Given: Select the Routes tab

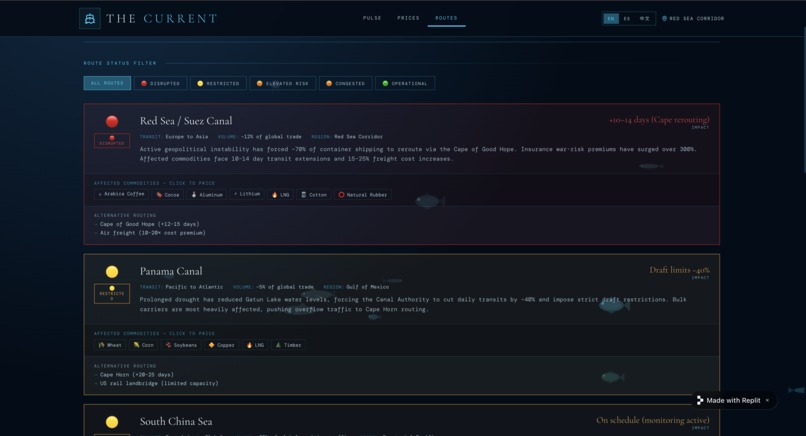Looking at the screenshot, I should click(x=446, y=18).
